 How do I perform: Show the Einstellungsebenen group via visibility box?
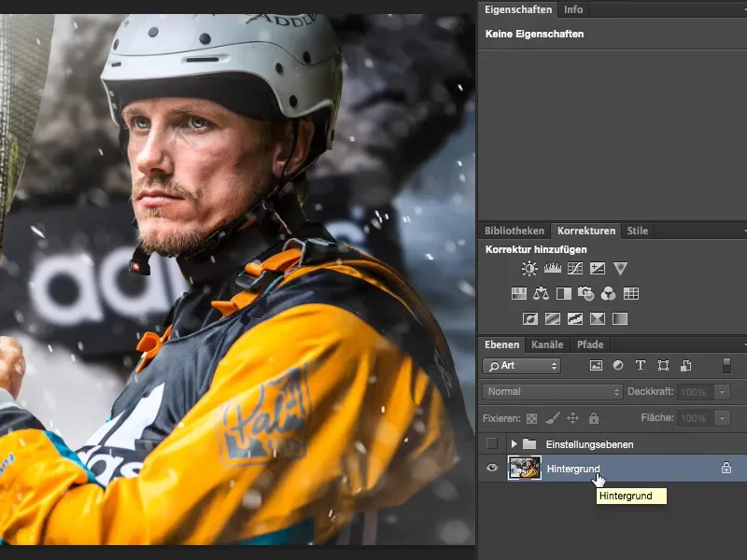[x=492, y=444]
